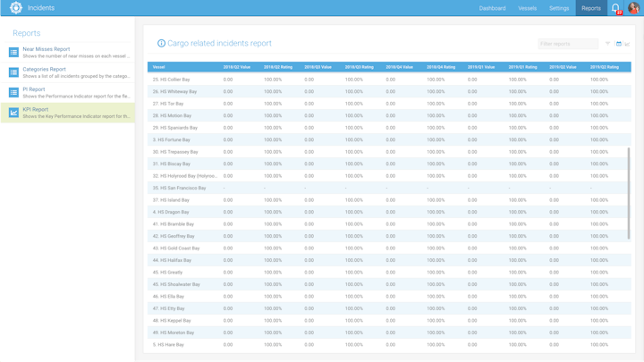The image size is (644, 362).
Task: Click the Incidents app logo icon
Action: point(15,8)
